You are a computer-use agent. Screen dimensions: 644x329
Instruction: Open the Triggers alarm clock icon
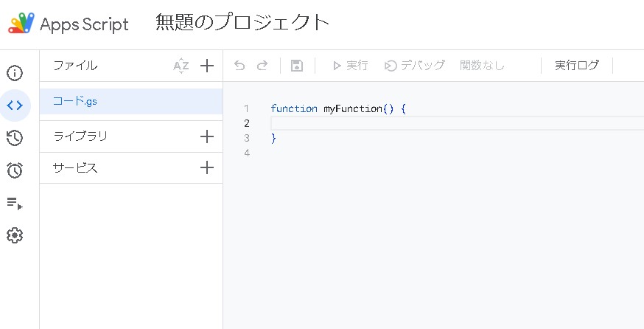tap(15, 170)
